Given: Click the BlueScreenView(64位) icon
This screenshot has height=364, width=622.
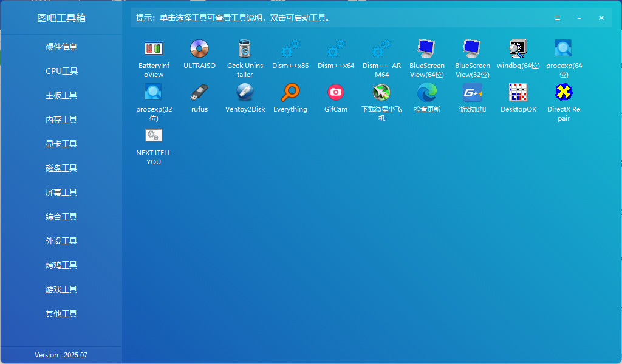Looking at the screenshot, I should point(426,49).
